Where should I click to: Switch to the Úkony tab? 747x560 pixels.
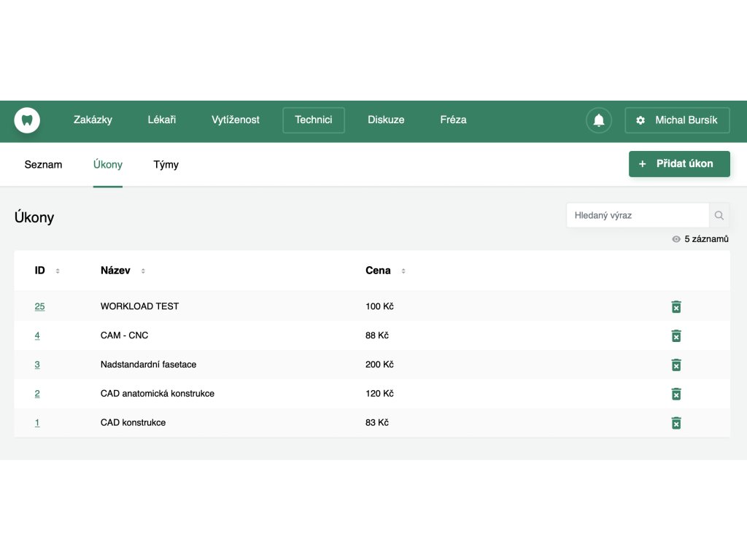coord(108,165)
